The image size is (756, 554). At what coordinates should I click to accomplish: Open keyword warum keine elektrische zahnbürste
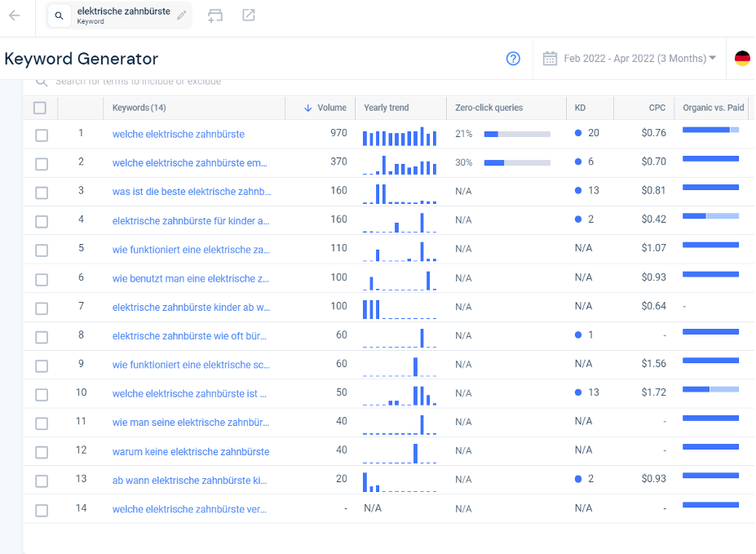(191, 452)
